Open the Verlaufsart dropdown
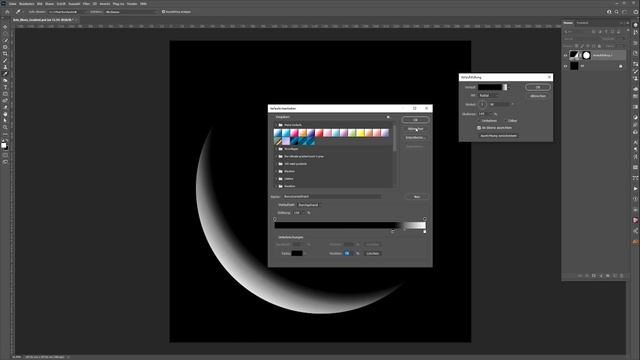Image resolution: width=640 pixels, height=360 pixels. 309,205
